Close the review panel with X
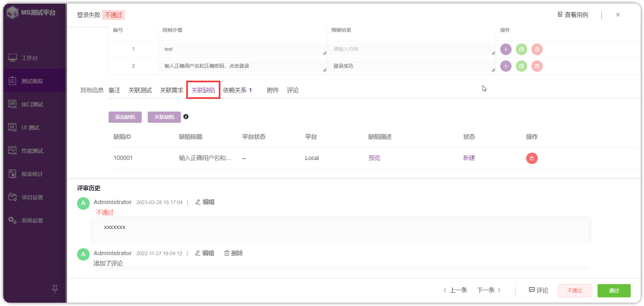 618,15
